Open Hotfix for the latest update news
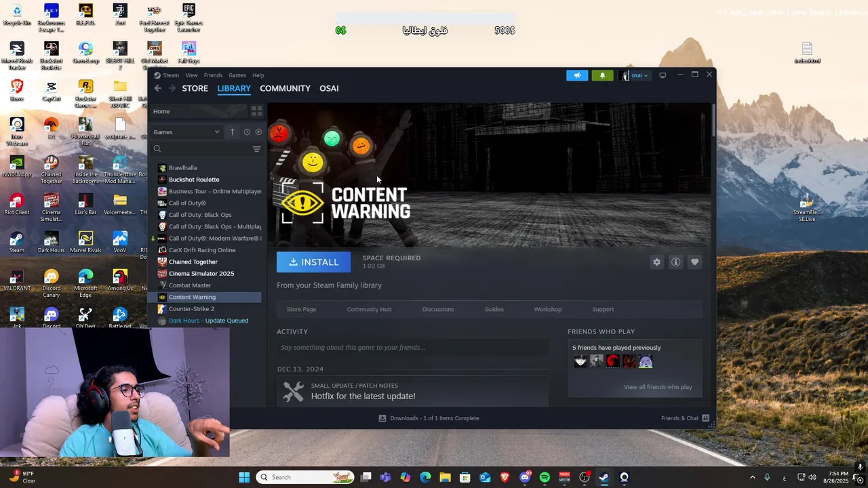868x488 pixels. 363,396
